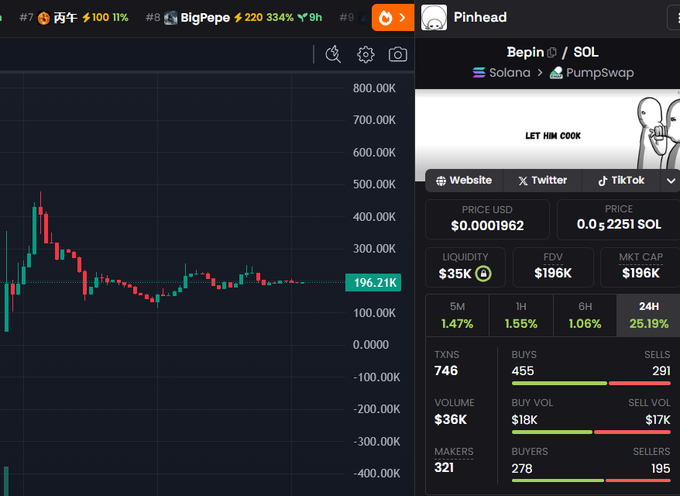The height and width of the screenshot is (496, 680).
Task: Click the chart settings gear icon
Action: (x=366, y=55)
